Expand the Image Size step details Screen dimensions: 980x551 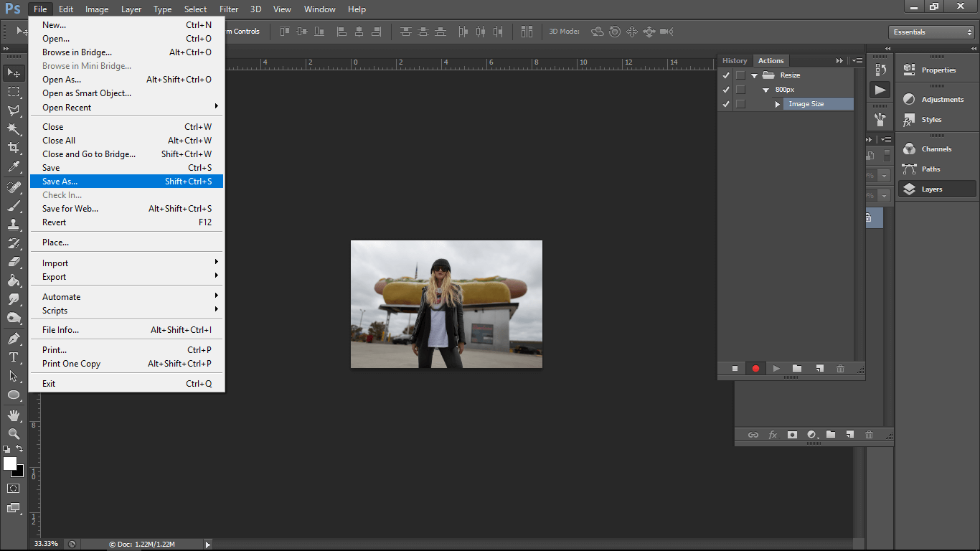point(778,104)
